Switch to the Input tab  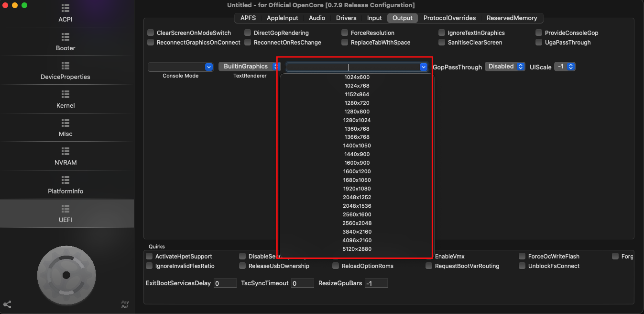coord(374,18)
